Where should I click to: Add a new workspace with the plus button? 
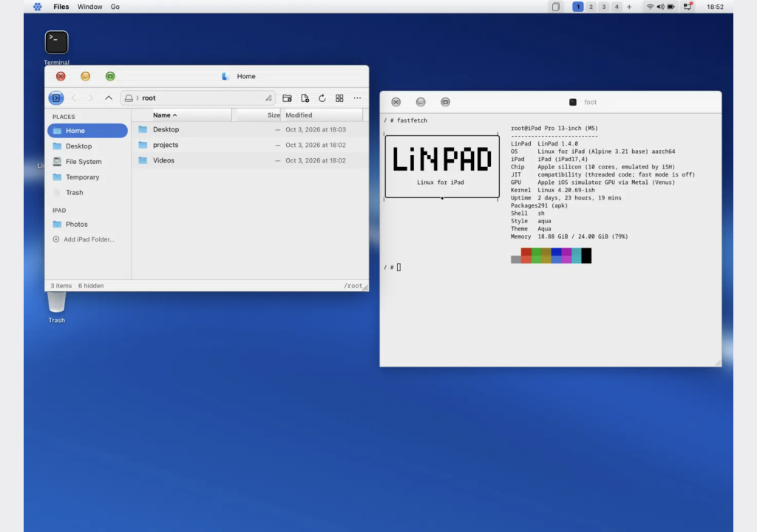[x=629, y=7]
